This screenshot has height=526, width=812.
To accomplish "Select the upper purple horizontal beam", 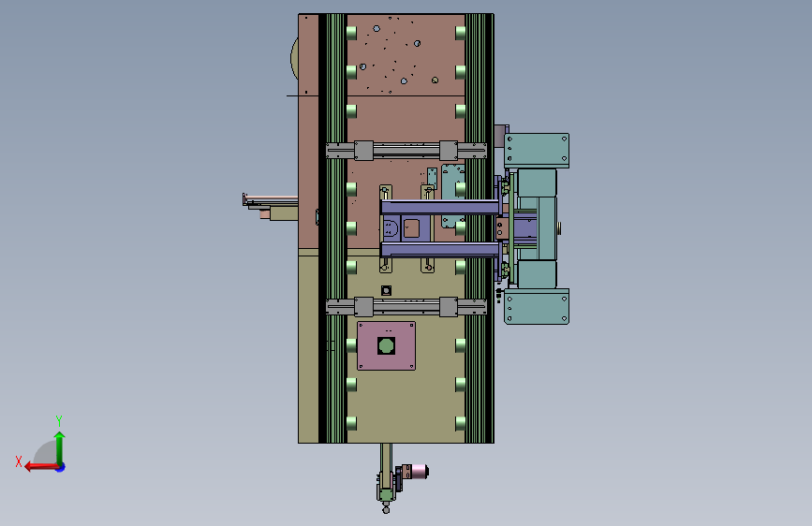I will pyautogui.click(x=440, y=208).
